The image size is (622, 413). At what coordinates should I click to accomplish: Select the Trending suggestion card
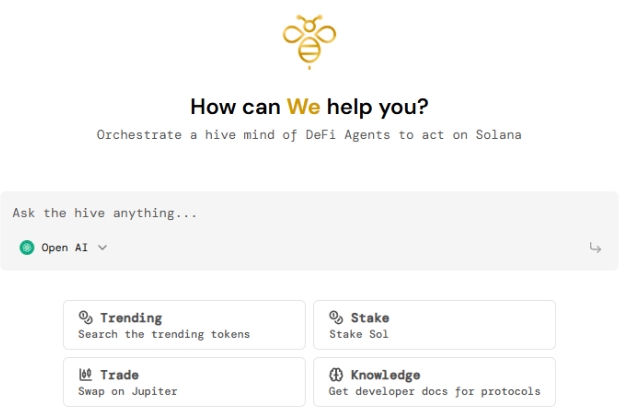(x=184, y=325)
